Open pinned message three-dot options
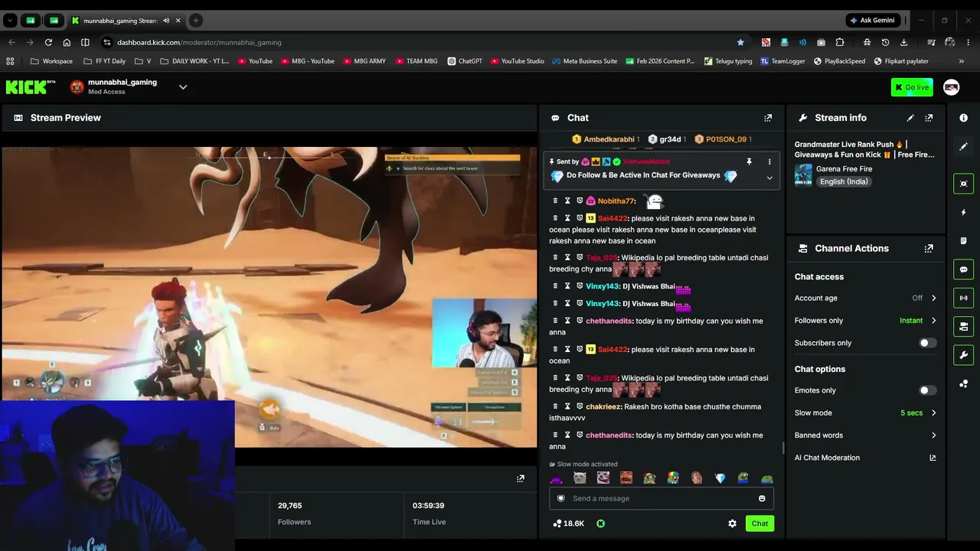This screenshot has width=980, height=551. pos(769,161)
